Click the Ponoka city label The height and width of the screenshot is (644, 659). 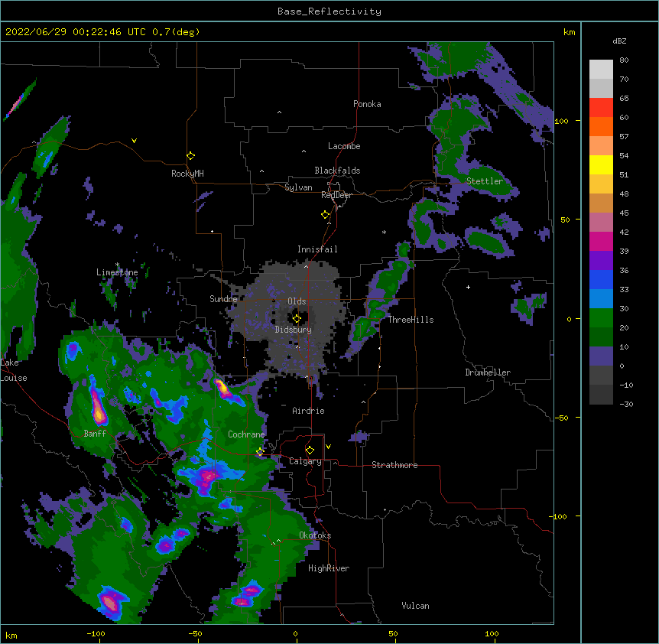click(x=367, y=104)
